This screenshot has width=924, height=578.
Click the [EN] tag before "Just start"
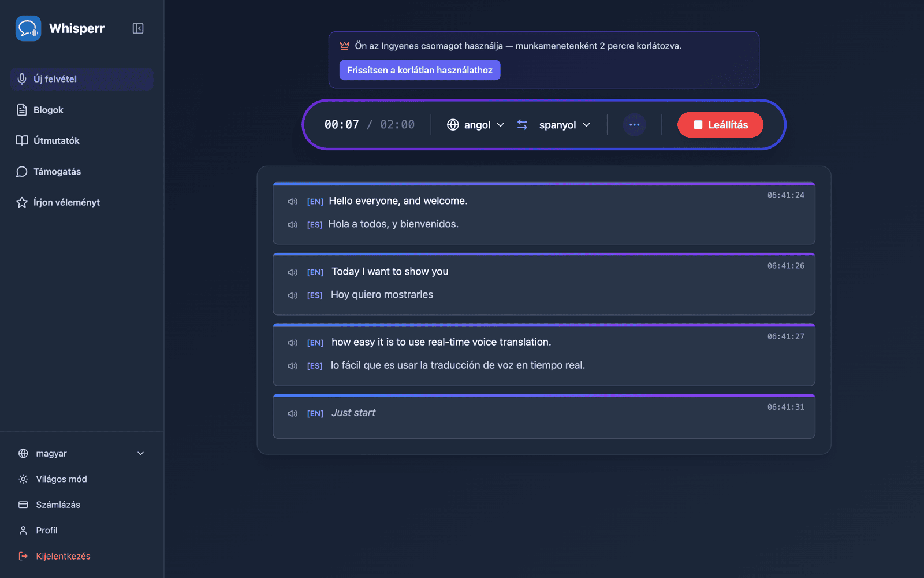point(315,413)
